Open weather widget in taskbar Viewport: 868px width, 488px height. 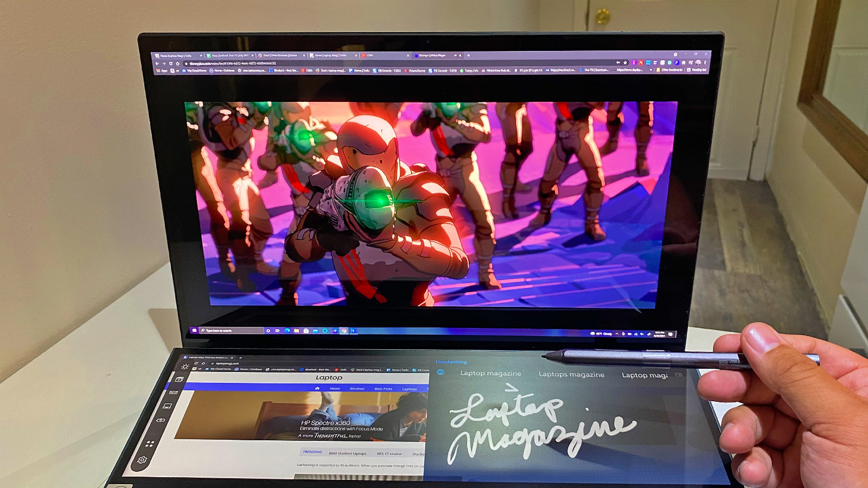click(601, 333)
